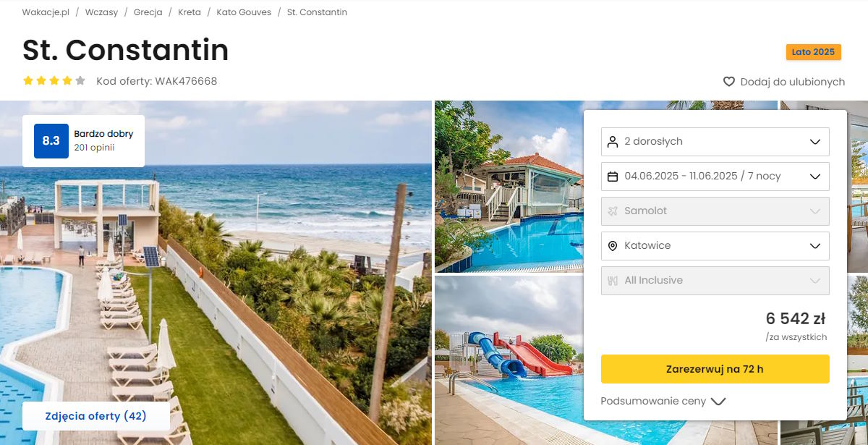Click the hotel star rating icons
Screen dimensions: 868x445
54,81
